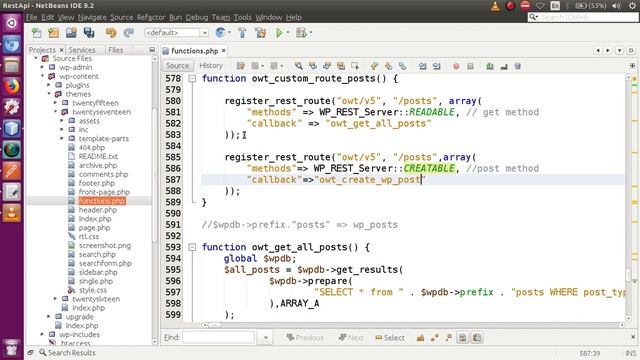Click the Redo toolbar icon
640x360 pixels.
(129, 33)
